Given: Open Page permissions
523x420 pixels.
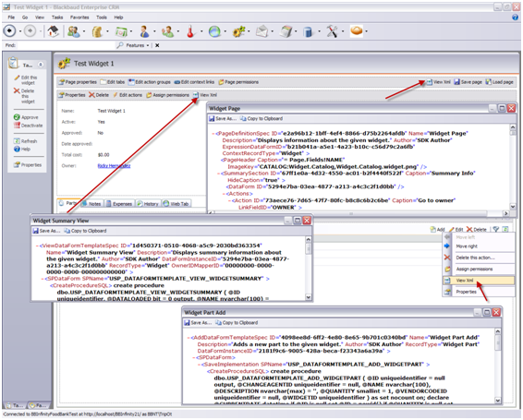Looking at the screenshot, I should 238,82.
